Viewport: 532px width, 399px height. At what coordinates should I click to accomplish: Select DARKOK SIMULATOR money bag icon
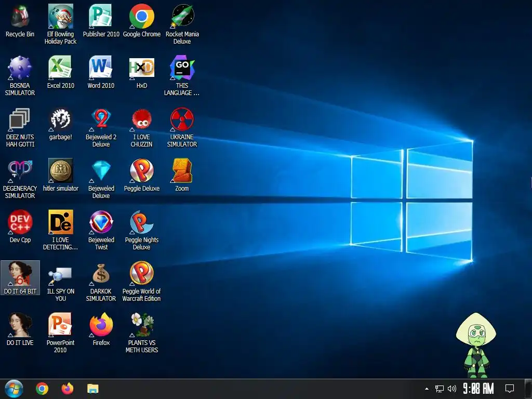coord(101,282)
